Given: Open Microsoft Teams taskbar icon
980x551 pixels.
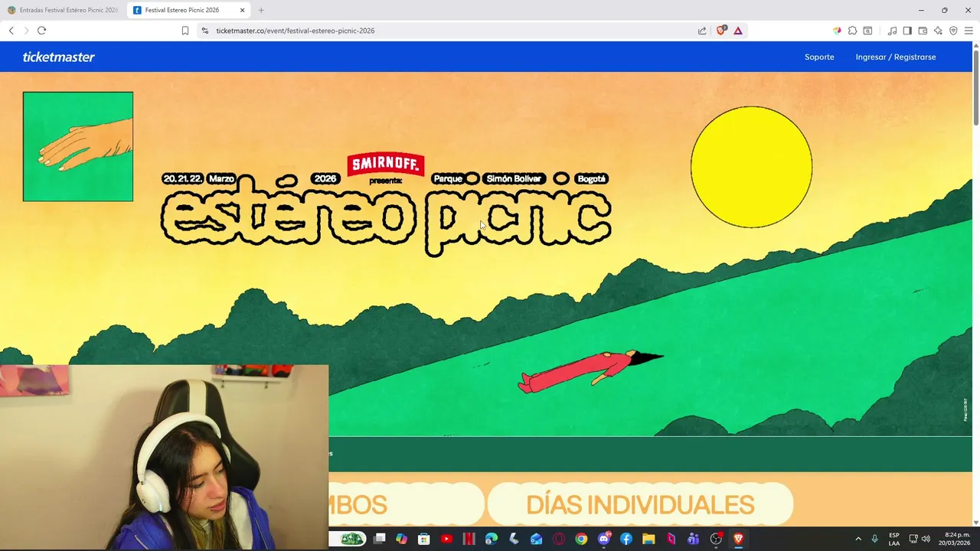Looking at the screenshot, I should pyautogui.click(x=693, y=539).
